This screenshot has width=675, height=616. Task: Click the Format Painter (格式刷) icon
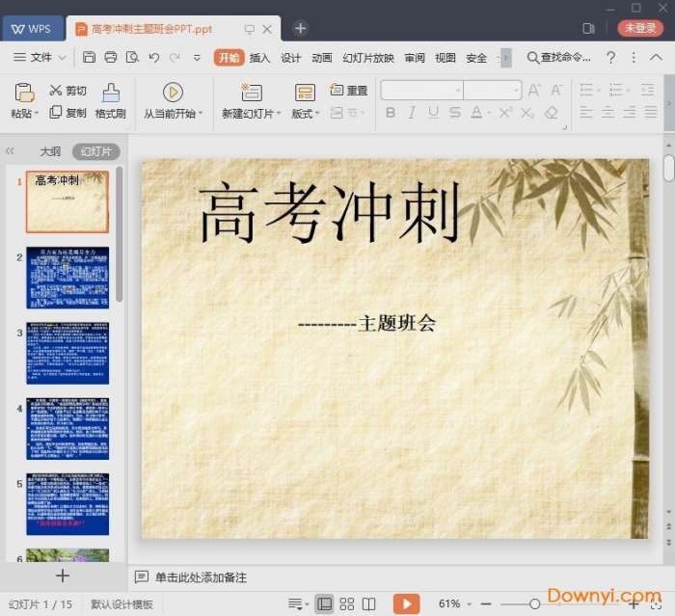111,93
